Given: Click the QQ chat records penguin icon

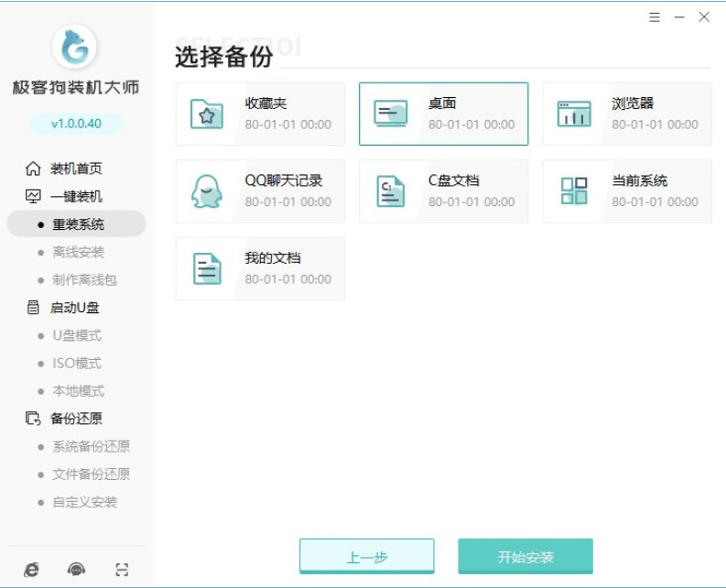Looking at the screenshot, I should (207, 191).
